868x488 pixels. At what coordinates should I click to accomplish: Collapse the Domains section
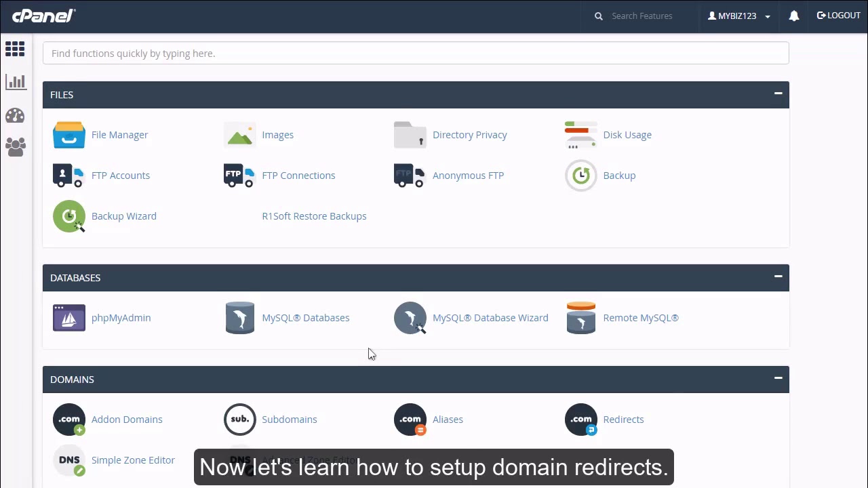pos(778,378)
